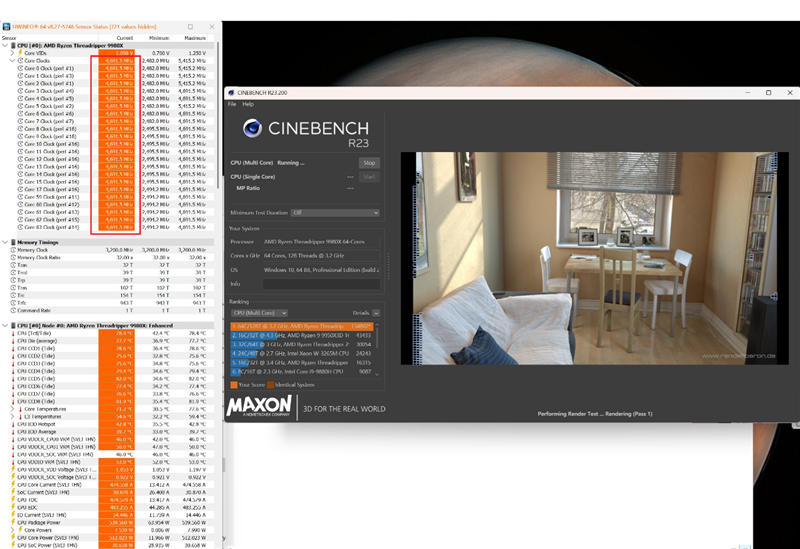Image resolution: width=800 pixels, height=549 pixels.
Task: Open the File menu in Cinebench
Action: 232,104
